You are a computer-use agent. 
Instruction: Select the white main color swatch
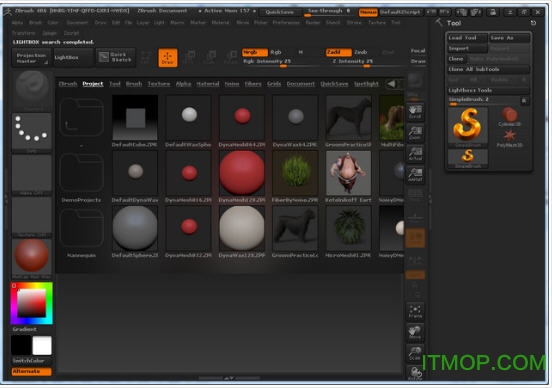click(42, 345)
